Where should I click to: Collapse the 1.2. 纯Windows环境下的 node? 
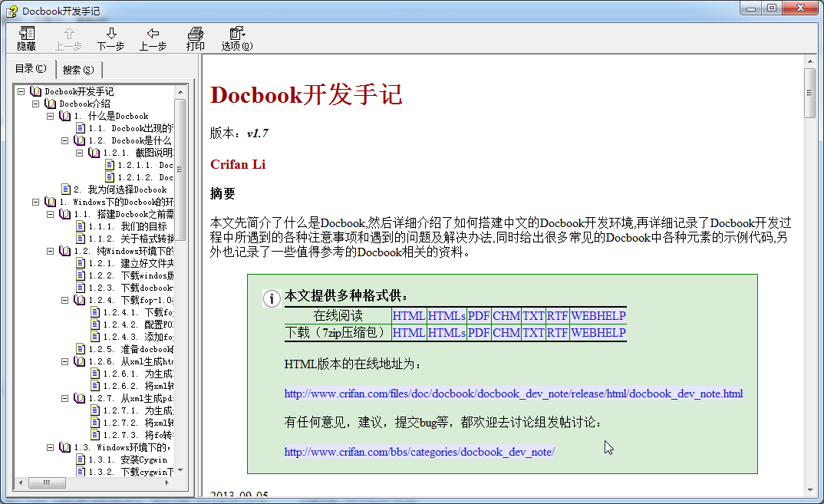[x=51, y=251]
